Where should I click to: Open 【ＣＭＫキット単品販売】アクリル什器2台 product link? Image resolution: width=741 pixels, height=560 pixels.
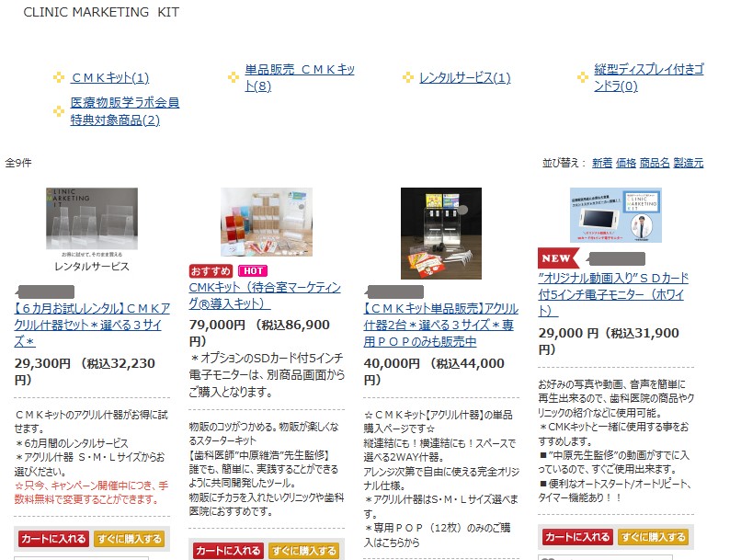[x=441, y=325]
